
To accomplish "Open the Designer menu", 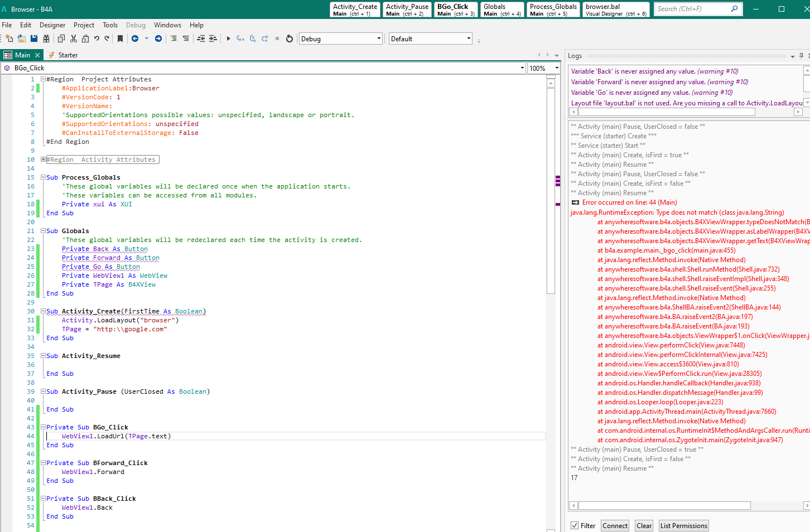I will pos(52,25).
